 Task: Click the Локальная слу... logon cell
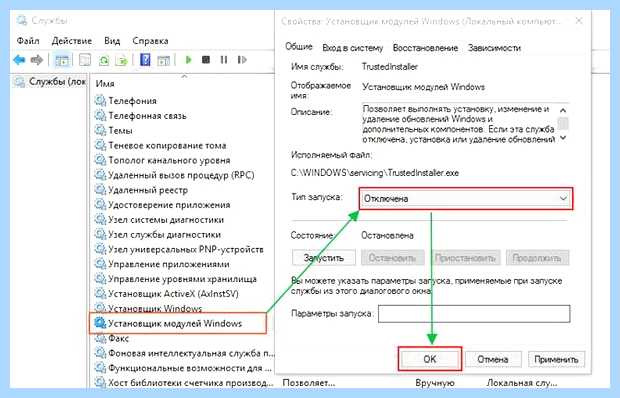click(x=522, y=383)
